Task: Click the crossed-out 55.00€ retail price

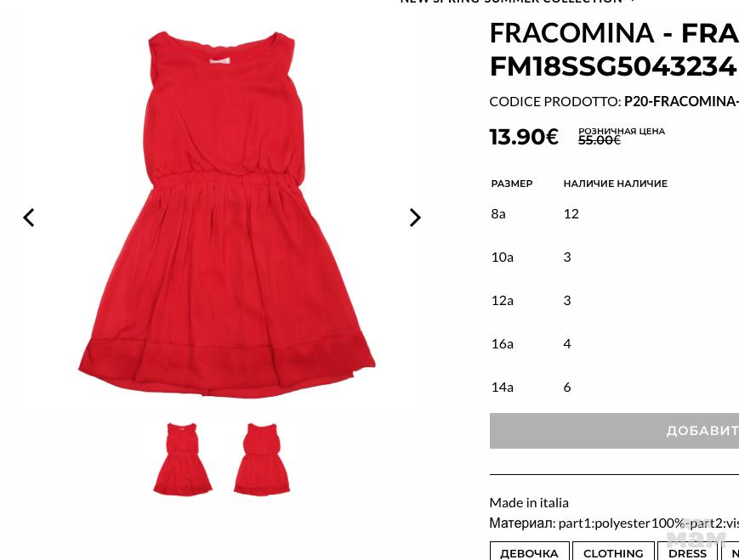Action: 600,140
